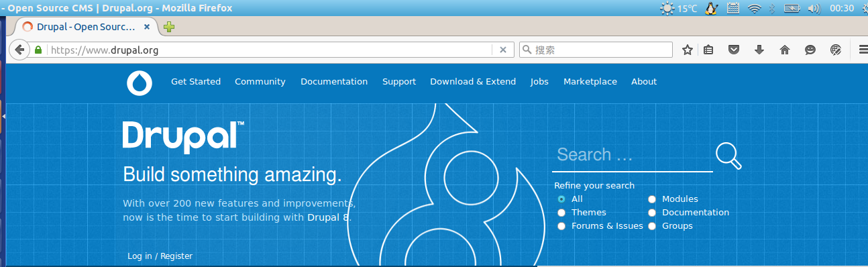Click the green padlock site identity icon
Screen dimensions: 868x267
tap(38, 50)
